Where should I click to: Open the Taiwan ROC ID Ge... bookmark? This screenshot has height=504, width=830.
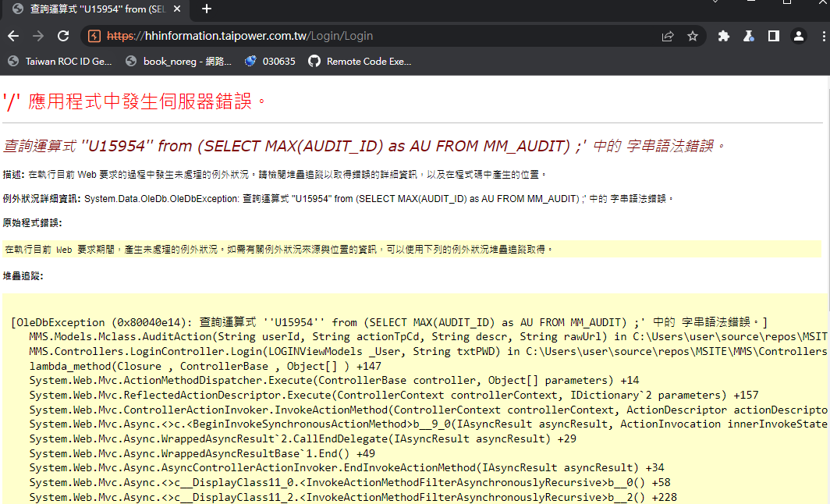pos(60,62)
